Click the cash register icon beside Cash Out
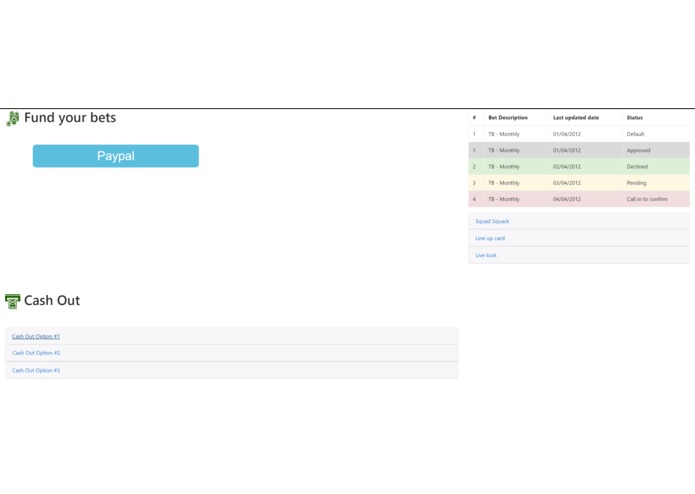 pos(12,301)
